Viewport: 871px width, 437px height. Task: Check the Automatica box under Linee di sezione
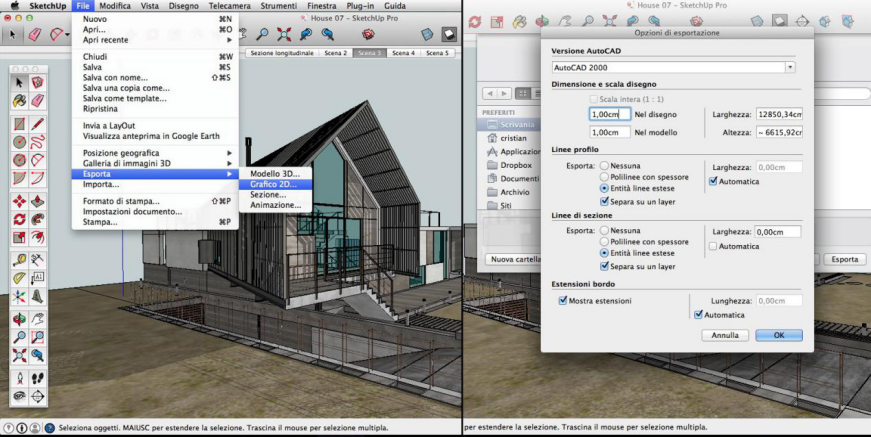click(713, 246)
